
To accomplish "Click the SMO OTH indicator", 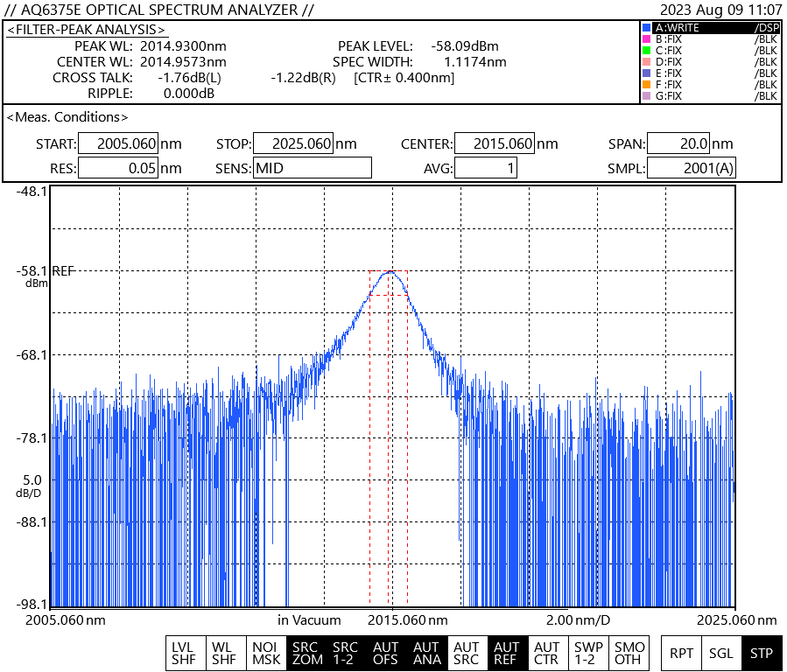I will point(629,653).
